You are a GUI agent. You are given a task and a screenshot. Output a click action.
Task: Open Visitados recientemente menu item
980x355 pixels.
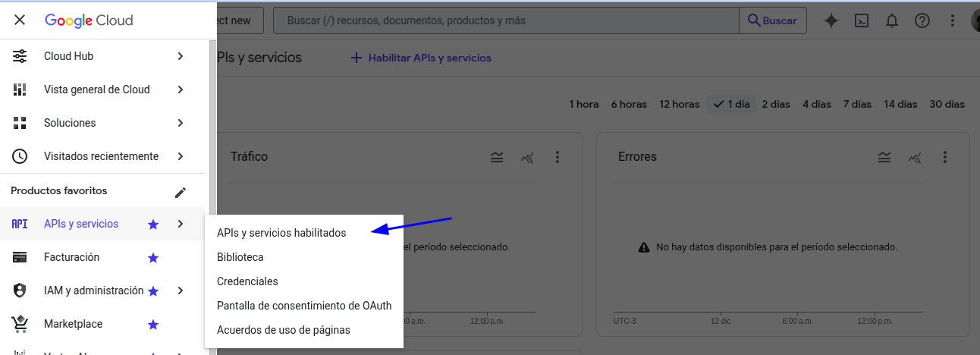coord(102,156)
